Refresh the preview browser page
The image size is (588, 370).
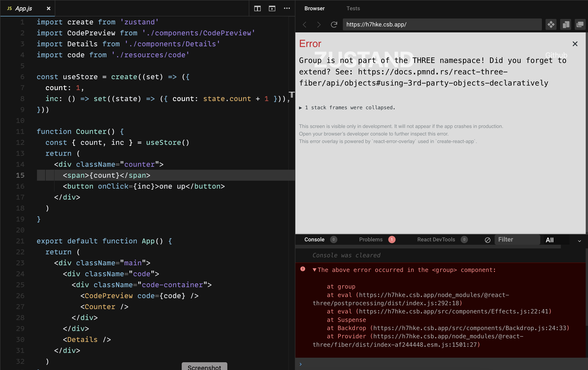coord(334,24)
